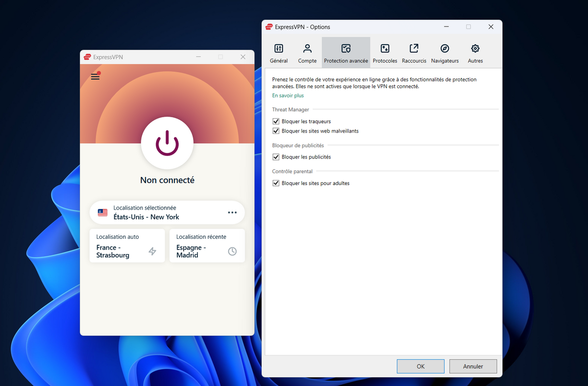Select the Général settings icon
This screenshot has width=588, height=386.
click(x=278, y=52)
